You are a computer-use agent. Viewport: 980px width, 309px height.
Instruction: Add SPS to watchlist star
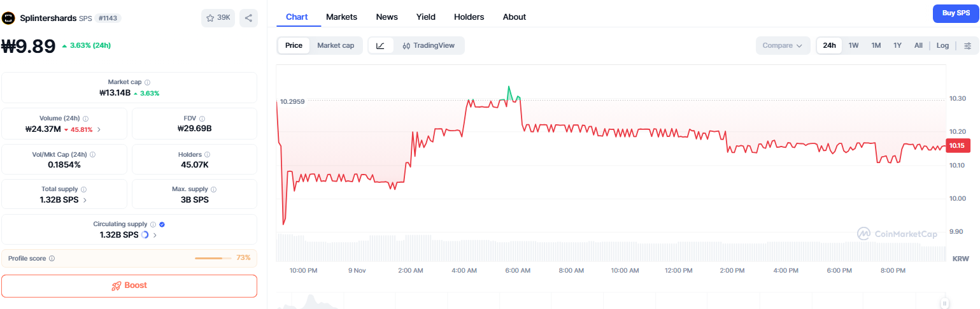click(x=210, y=18)
